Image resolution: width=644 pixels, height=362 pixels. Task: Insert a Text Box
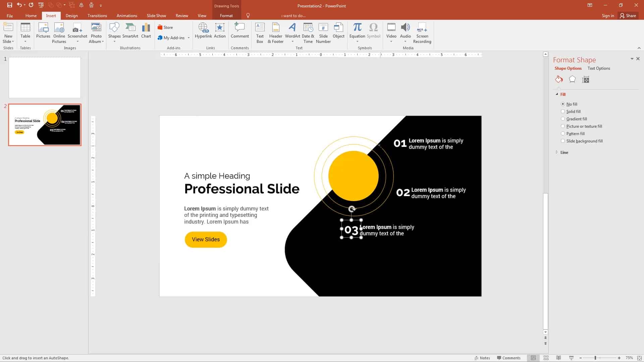[x=260, y=33]
